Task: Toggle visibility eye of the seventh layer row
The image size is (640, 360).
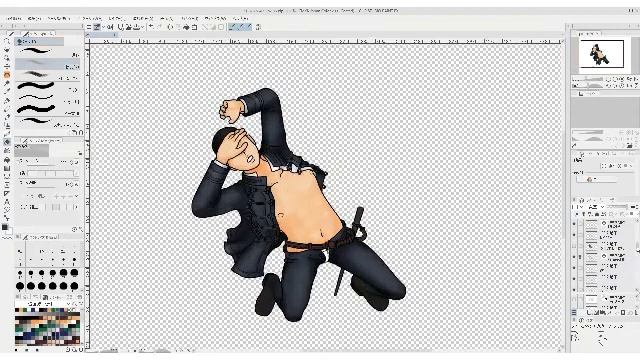Action: (574, 290)
